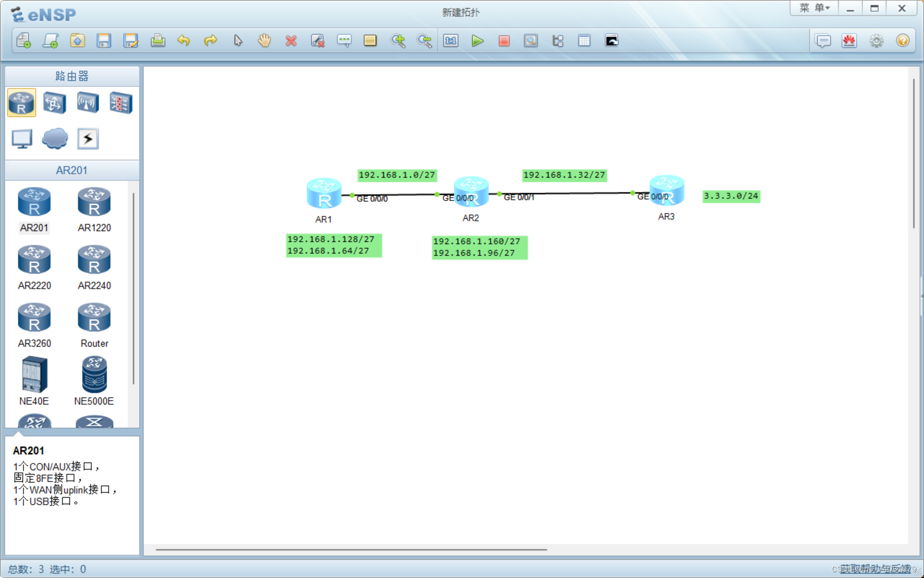Screen dimensions: 924x578
Task: Open settings via gear icon
Action: (876, 41)
